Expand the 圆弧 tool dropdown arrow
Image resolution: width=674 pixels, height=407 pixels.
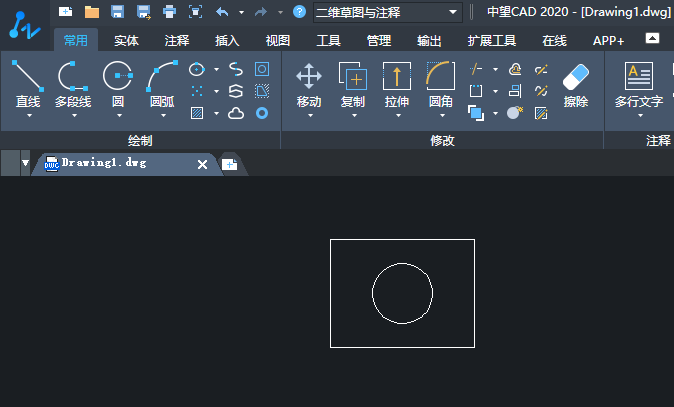163,116
